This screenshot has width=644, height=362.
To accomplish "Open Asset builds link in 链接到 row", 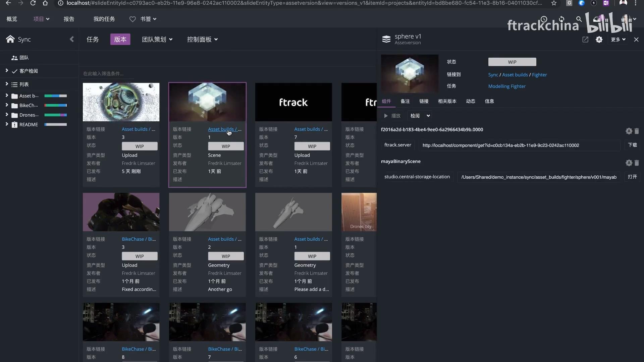I will pos(515,75).
